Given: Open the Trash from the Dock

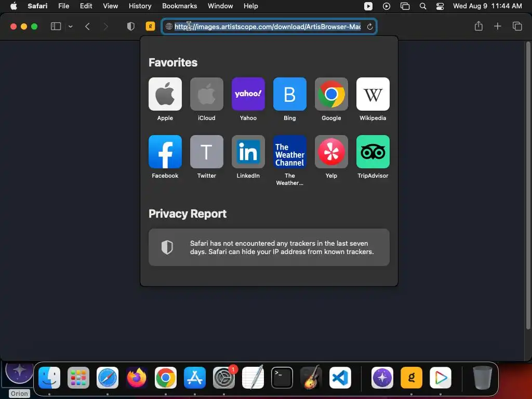Looking at the screenshot, I should pyautogui.click(x=483, y=377).
